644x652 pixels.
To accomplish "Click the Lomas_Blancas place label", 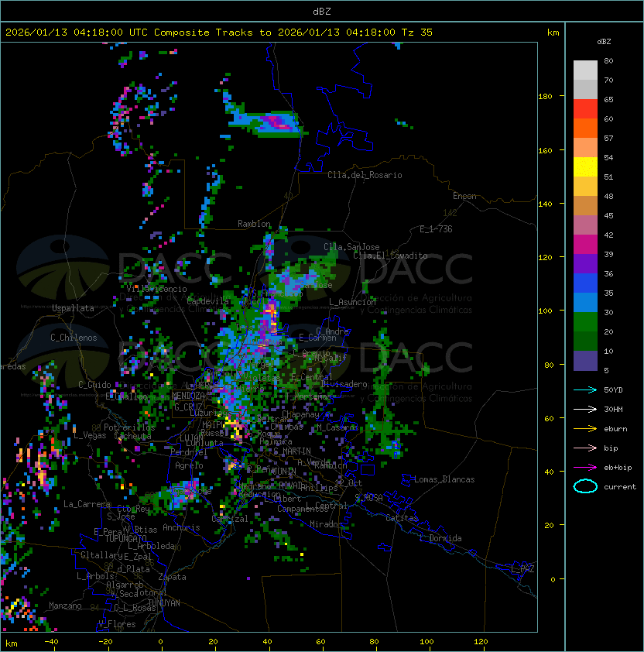I will 444,479.
